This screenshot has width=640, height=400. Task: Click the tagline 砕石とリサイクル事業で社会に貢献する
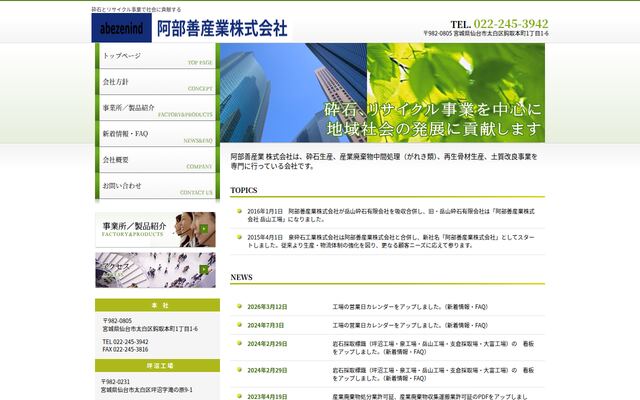(x=136, y=9)
